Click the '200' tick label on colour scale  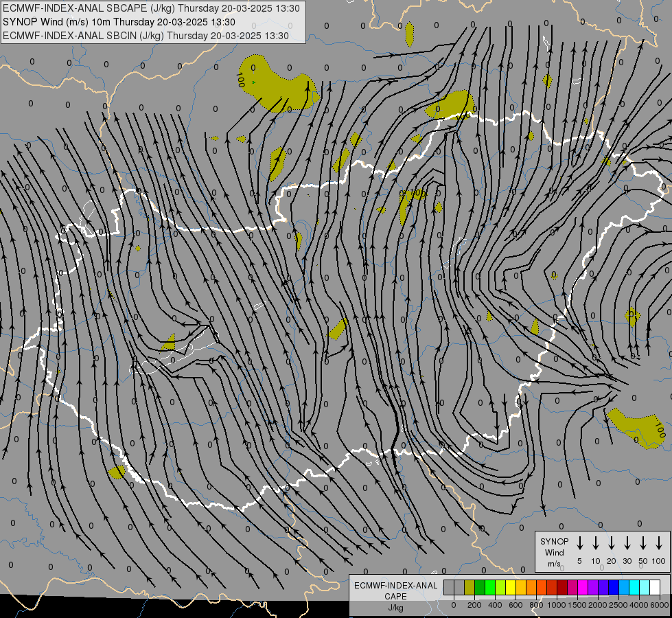474,605
